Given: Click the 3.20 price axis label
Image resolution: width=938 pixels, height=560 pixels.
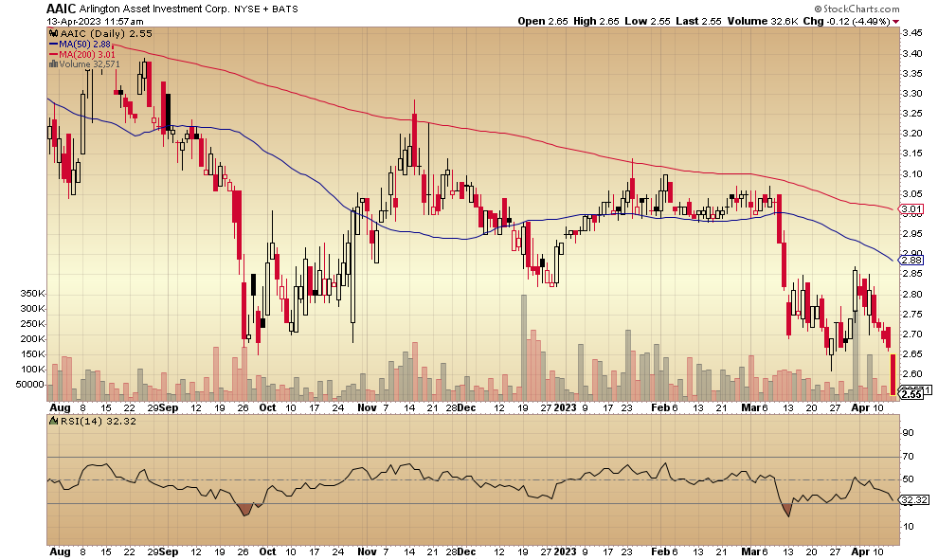Looking at the screenshot, I should tap(912, 134).
